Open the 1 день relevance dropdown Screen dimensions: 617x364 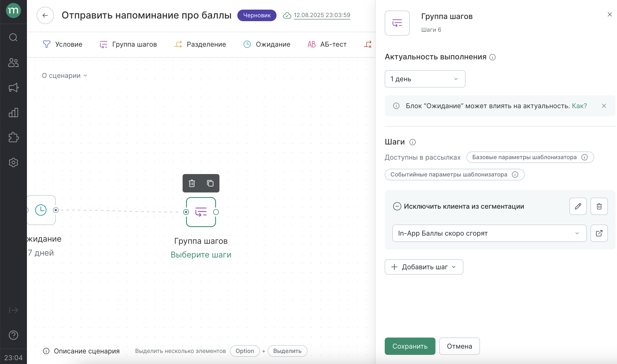(x=425, y=79)
